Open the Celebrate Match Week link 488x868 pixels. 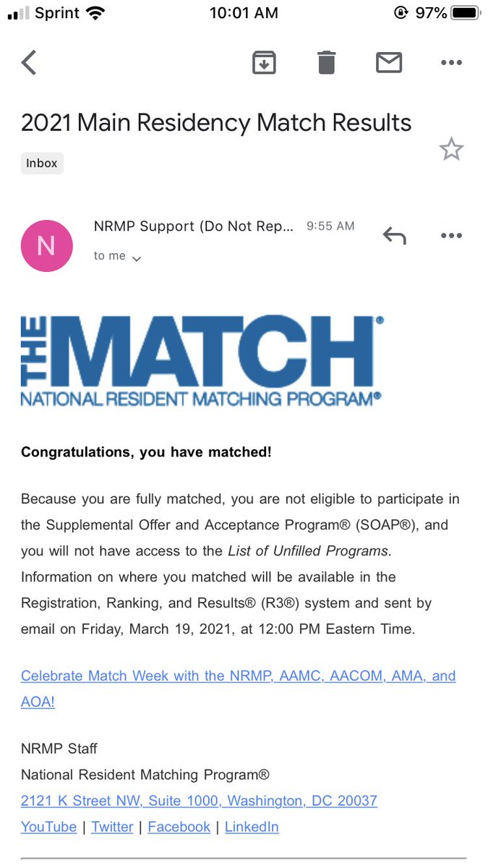(x=238, y=689)
